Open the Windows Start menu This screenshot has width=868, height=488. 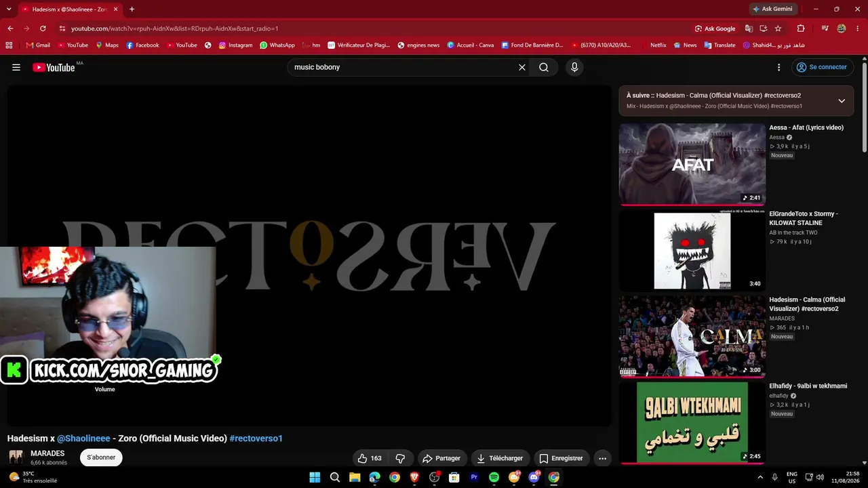[315, 477]
